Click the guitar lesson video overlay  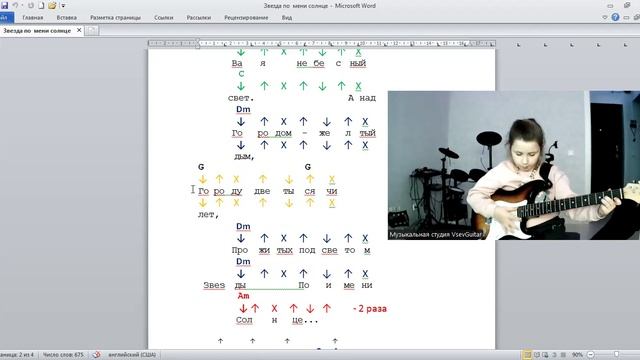(x=514, y=165)
